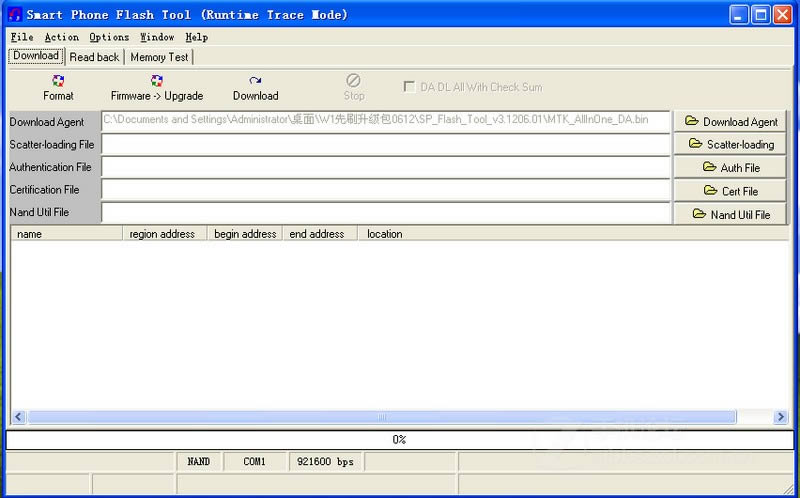Click the Firmware -> Upgrade icon
Image resolution: width=800 pixels, height=498 pixels.
[156, 81]
